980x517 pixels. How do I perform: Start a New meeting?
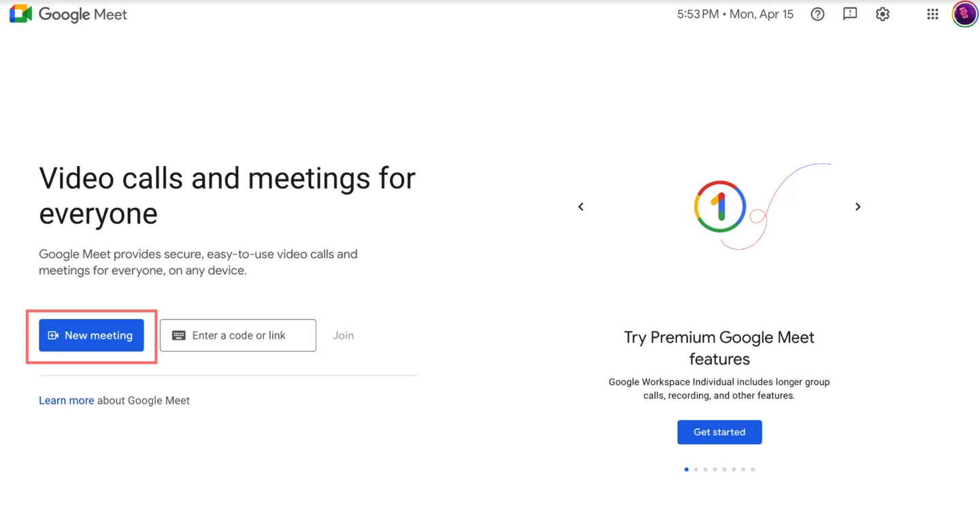91,335
